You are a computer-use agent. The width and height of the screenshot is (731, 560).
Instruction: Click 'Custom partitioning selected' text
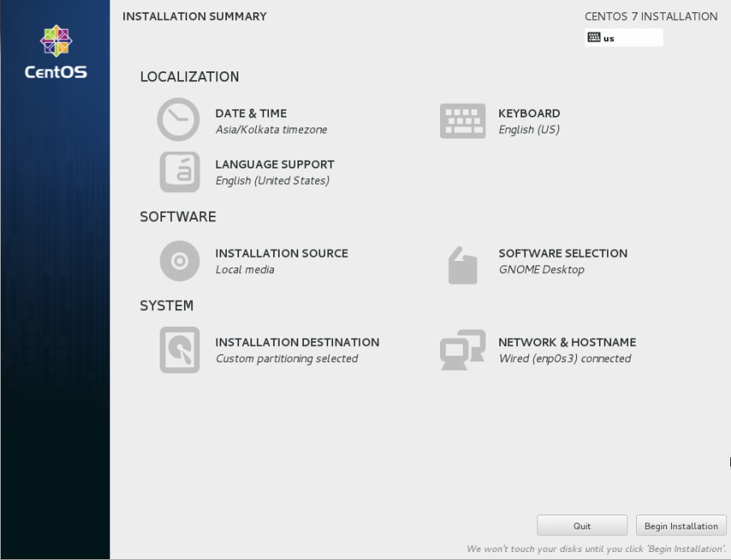[287, 358]
